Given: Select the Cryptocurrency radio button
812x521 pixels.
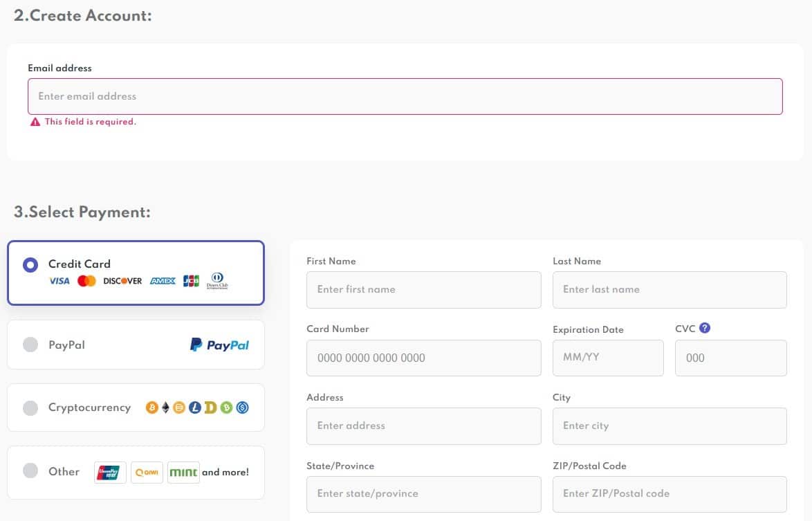Looking at the screenshot, I should click(30, 408).
